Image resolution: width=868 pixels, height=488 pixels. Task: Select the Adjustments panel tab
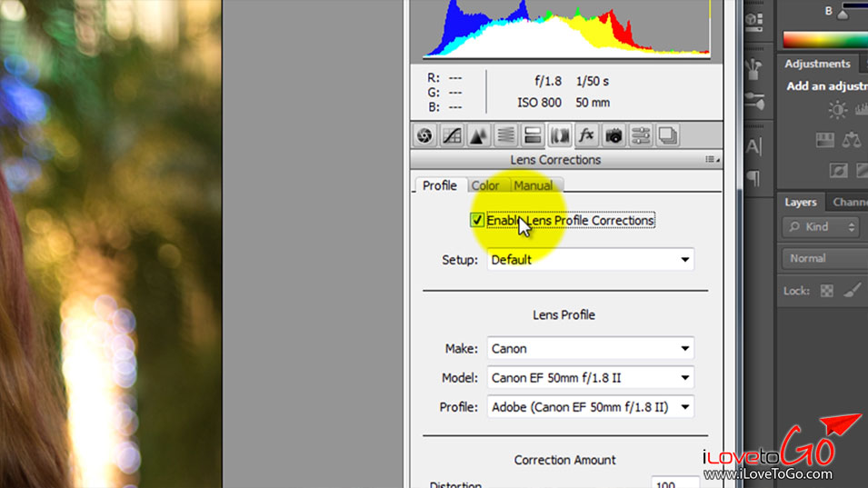[817, 64]
